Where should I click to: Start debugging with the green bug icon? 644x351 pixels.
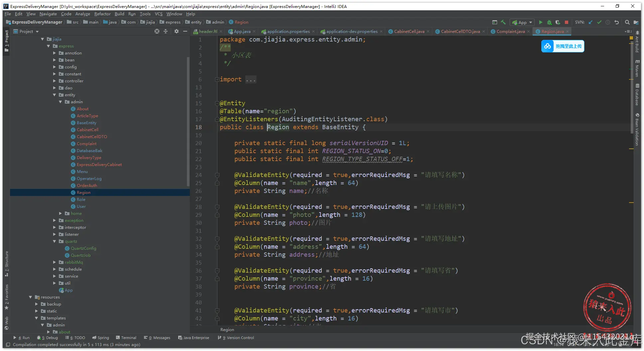coord(549,22)
